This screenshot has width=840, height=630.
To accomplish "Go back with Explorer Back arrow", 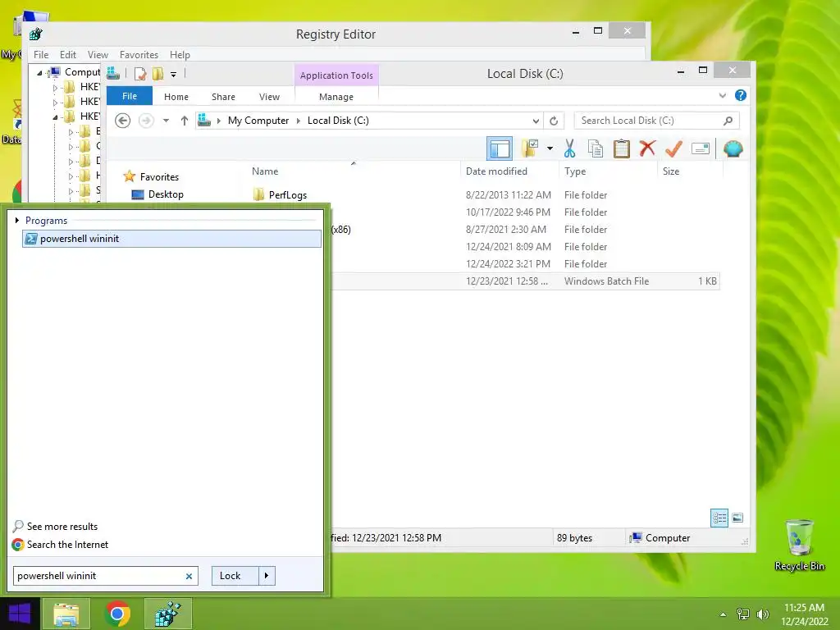I will (123, 121).
